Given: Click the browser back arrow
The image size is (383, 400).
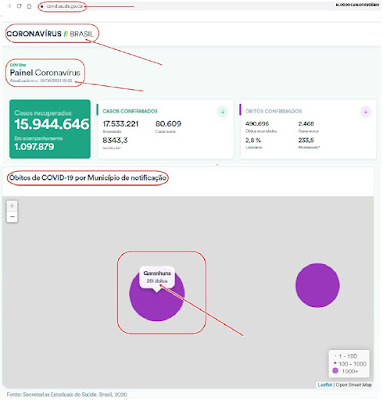Looking at the screenshot, I should click(x=9, y=6).
